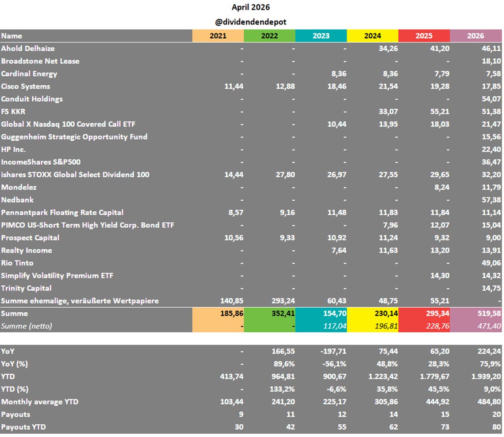Image resolution: width=504 pixels, height=437 pixels.
Task: Select the 'Ahold Delhaize' row name
Action: tap(28, 48)
